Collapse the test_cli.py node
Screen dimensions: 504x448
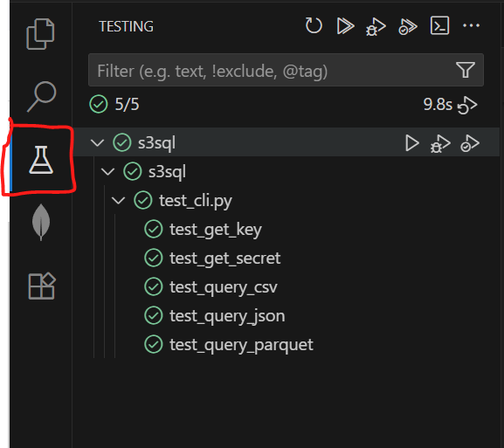pos(118,201)
